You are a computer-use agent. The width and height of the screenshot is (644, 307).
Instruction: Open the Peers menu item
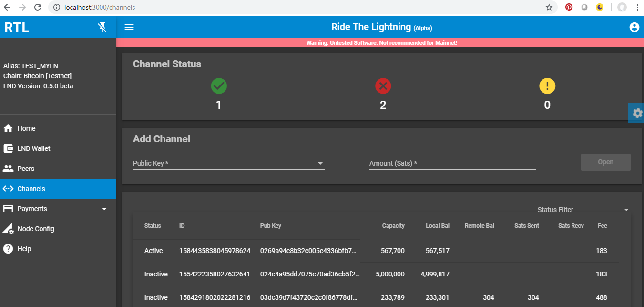58,169
